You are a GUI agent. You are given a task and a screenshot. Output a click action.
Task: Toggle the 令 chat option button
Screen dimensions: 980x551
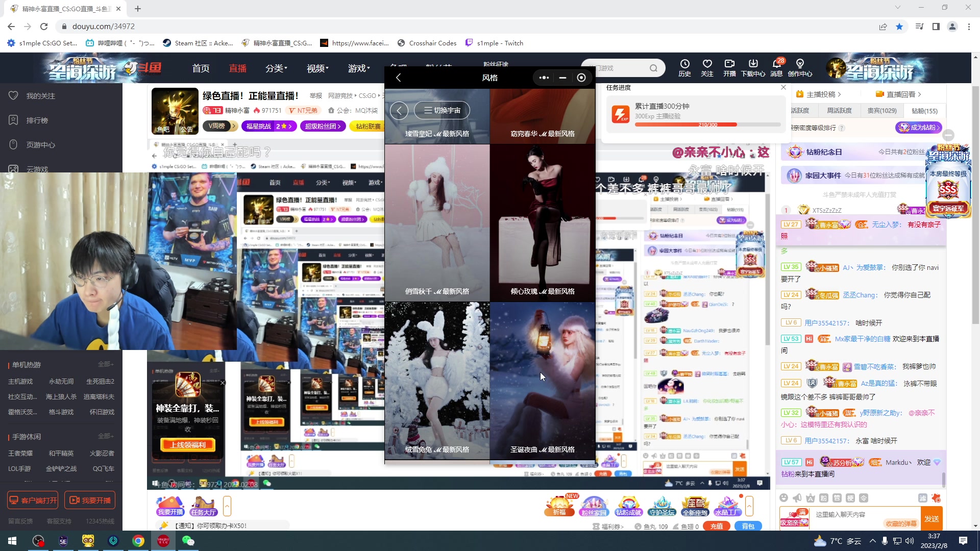[864, 498]
